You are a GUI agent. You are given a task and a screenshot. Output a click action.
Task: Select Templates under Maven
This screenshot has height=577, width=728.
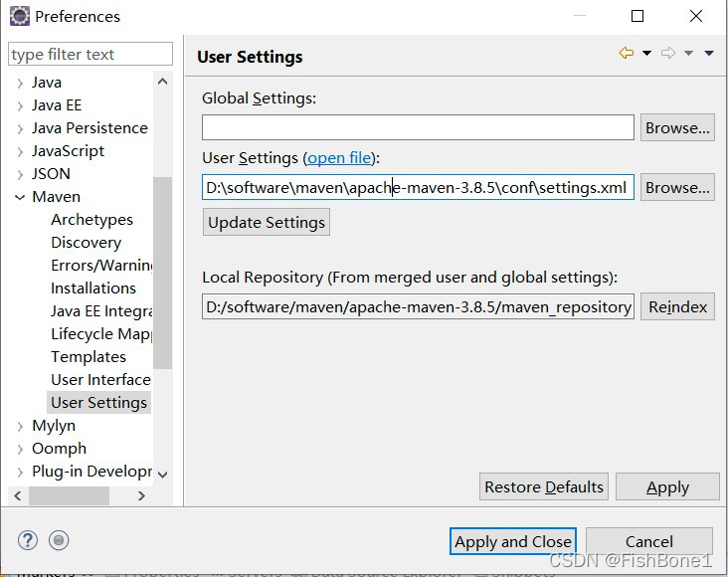click(x=89, y=356)
